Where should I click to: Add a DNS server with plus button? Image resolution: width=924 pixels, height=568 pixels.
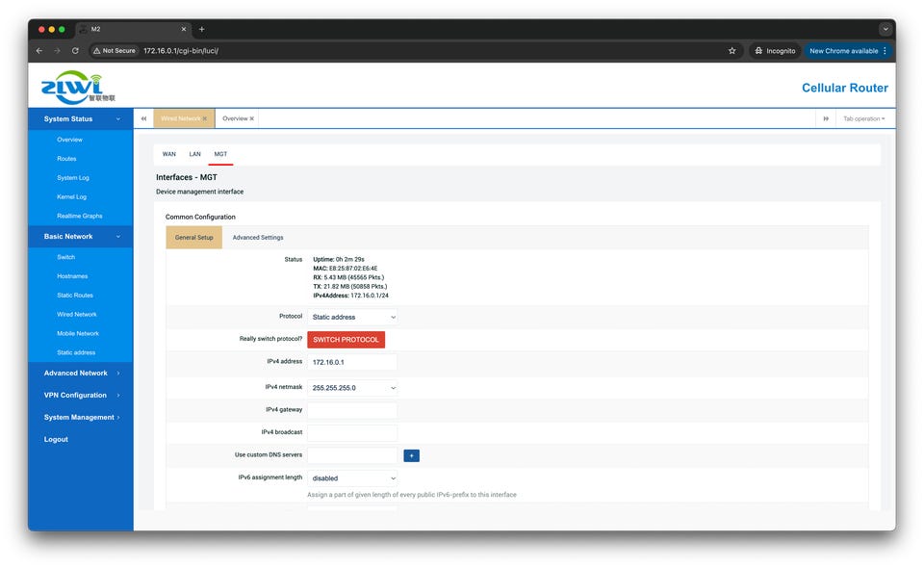coord(411,455)
